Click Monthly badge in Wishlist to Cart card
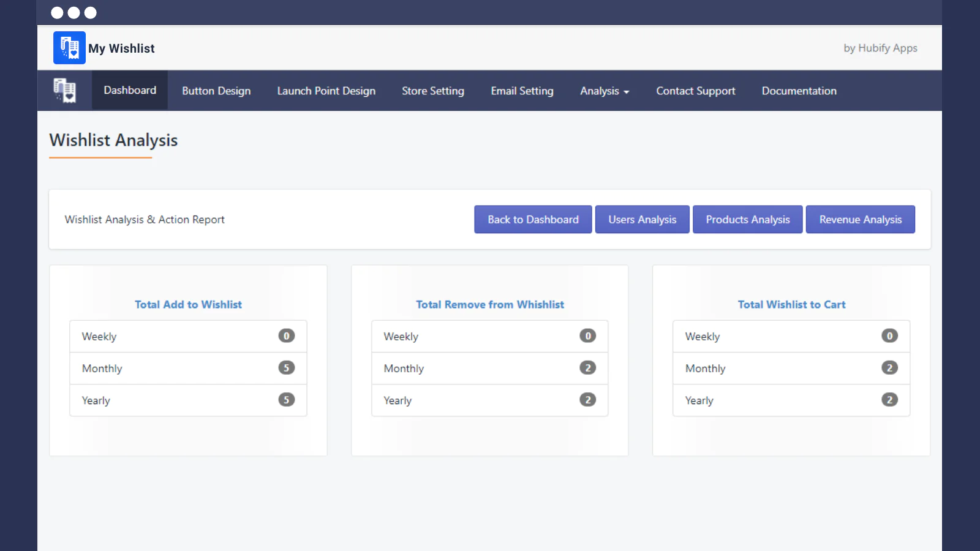980x551 pixels. click(889, 368)
